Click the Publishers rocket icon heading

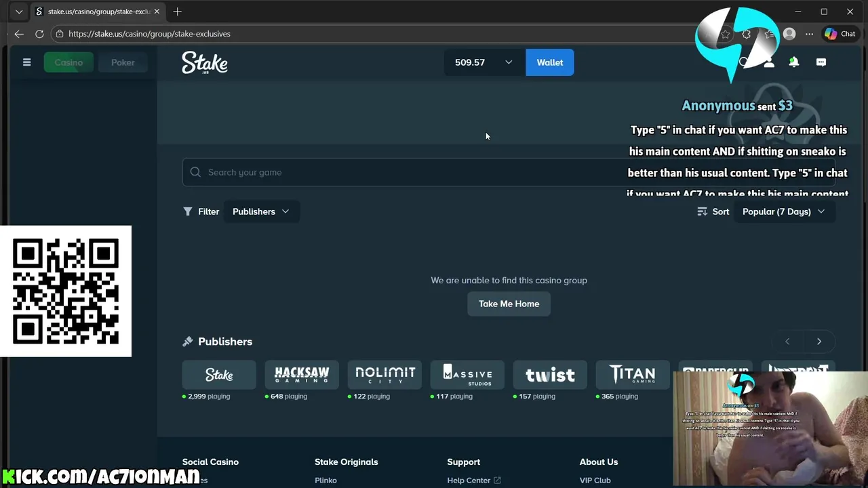(x=188, y=342)
